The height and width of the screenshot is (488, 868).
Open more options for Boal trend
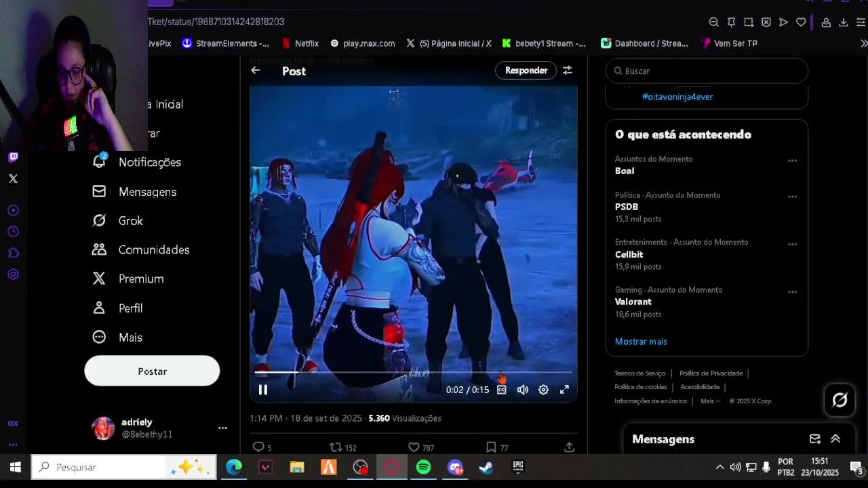pos(792,161)
